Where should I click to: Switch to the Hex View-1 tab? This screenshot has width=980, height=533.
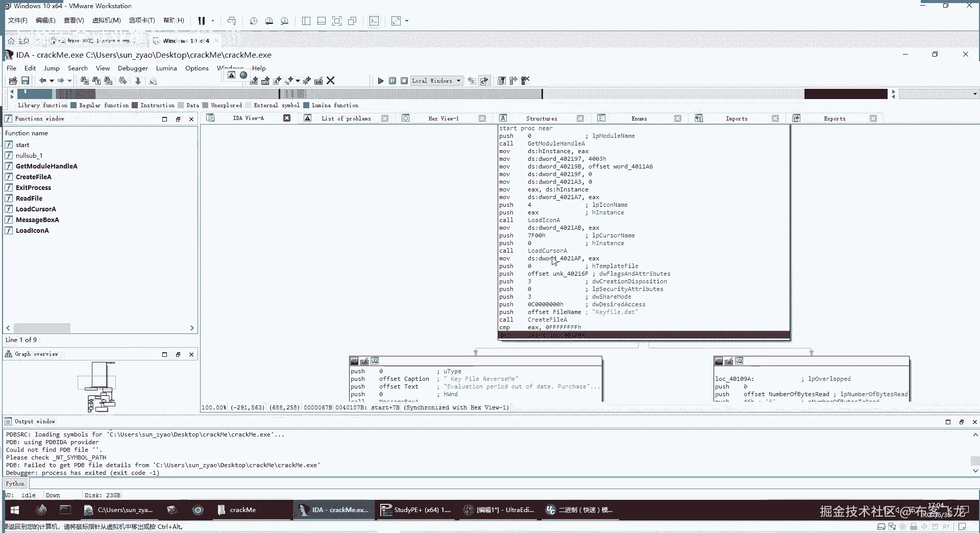tap(444, 118)
